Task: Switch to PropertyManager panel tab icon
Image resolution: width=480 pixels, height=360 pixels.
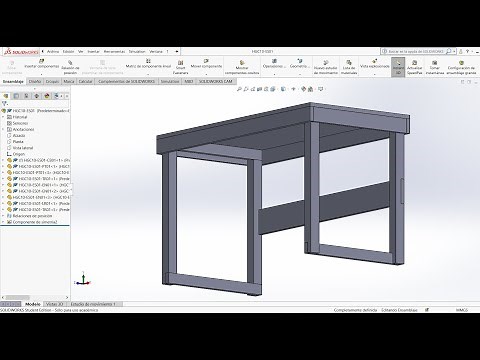Action: [16, 96]
